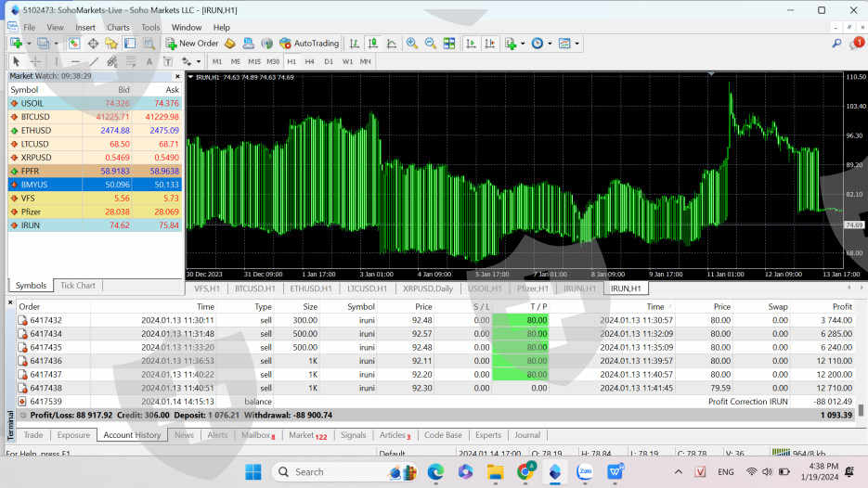This screenshot has width=868, height=488.
Task: Select the Crosshair tool
Action: 36,61
